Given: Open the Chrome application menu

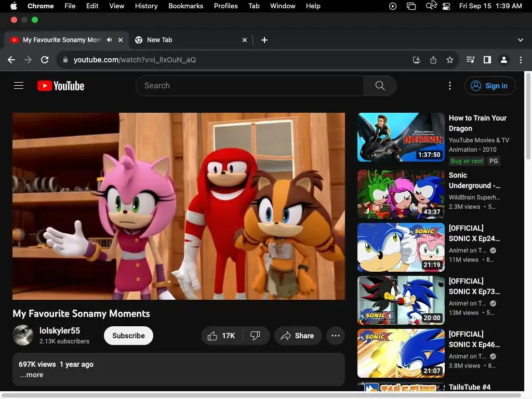Looking at the screenshot, I should point(41,6).
